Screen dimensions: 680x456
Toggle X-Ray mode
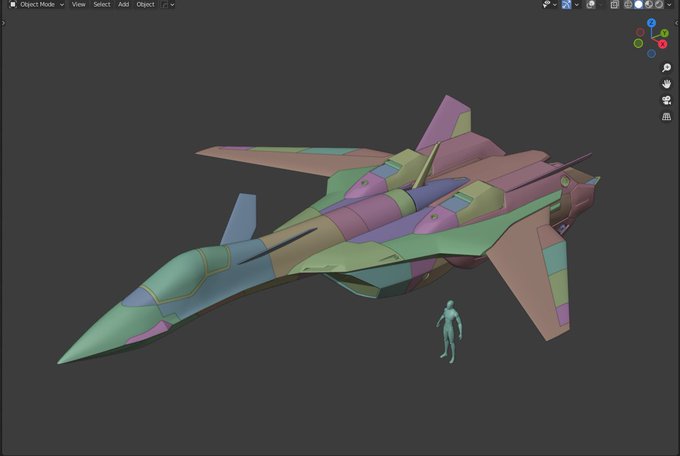[615, 4]
